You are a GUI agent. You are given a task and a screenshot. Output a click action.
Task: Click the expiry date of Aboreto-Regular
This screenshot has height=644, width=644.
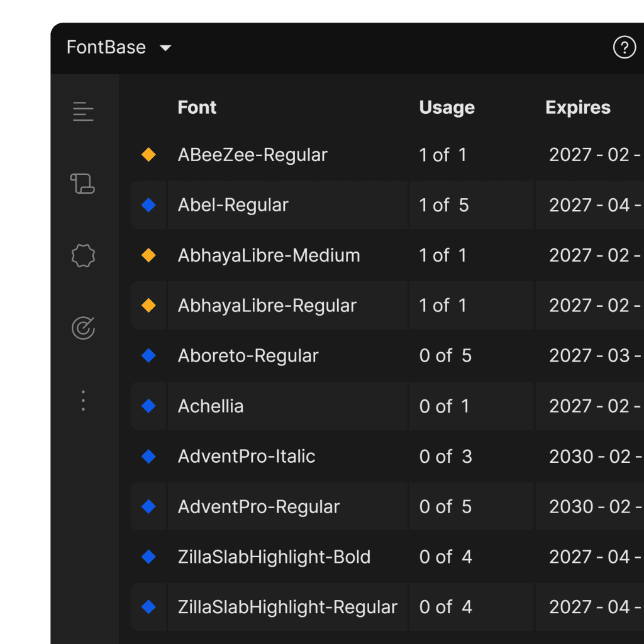point(596,356)
